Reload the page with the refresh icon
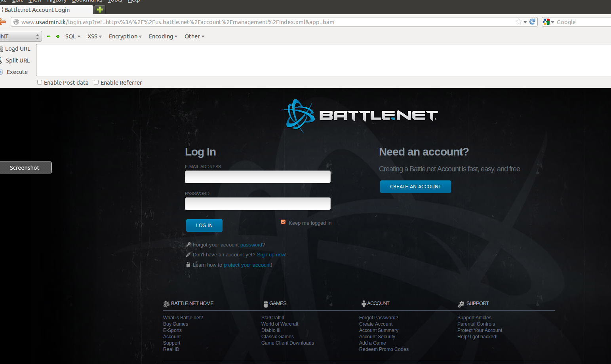The height and width of the screenshot is (364, 611). pos(533,22)
